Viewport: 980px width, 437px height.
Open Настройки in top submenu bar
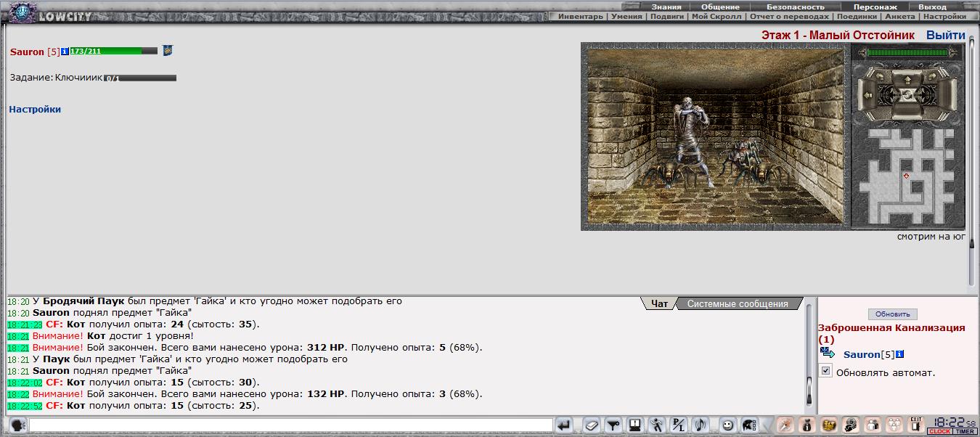point(944,16)
